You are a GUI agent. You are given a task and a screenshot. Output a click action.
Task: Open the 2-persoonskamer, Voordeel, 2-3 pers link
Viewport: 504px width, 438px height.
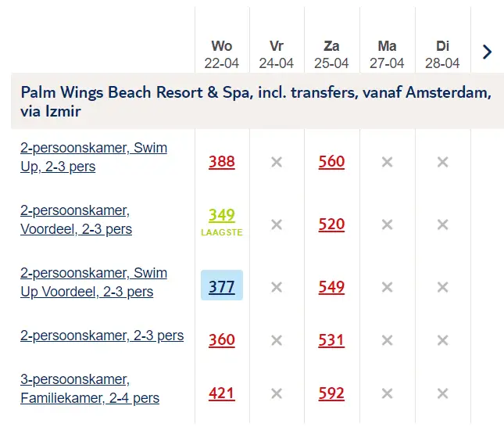76,220
